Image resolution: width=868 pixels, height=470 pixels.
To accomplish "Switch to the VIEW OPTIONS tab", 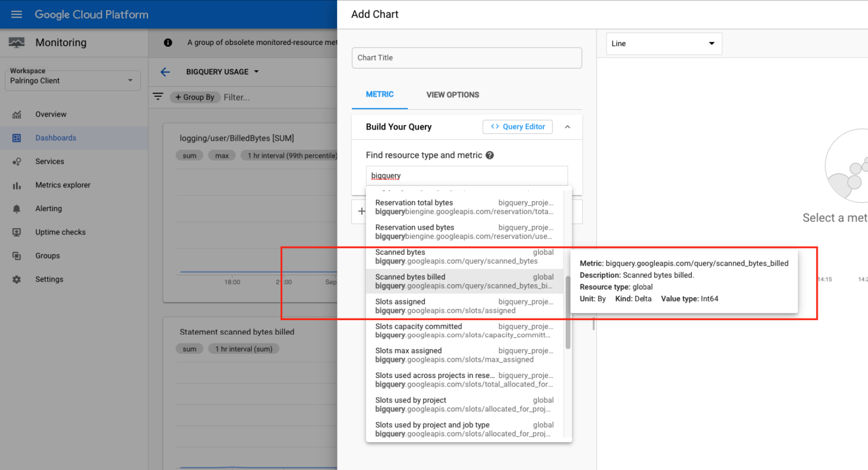I will coord(453,95).
